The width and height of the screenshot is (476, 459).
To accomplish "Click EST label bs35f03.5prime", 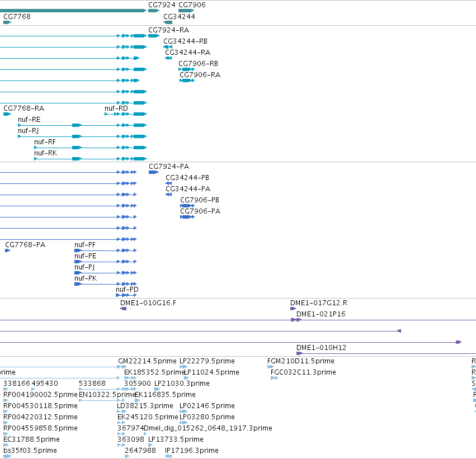I will pos(30,451).
